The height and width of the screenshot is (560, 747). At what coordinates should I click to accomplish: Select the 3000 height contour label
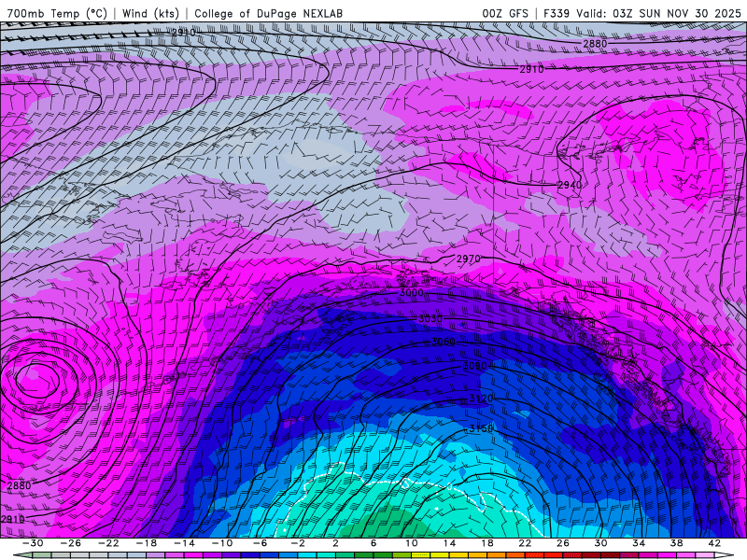pos(411,292)
